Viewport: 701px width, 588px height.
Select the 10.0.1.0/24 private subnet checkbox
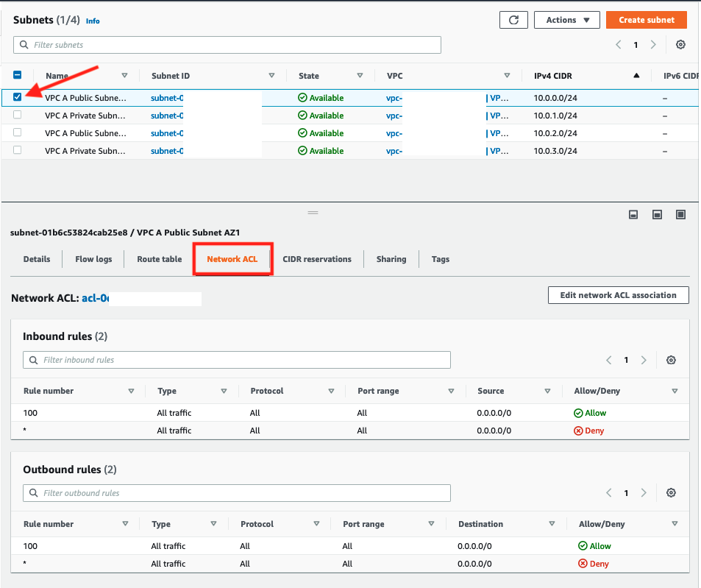tap(18, 115)
